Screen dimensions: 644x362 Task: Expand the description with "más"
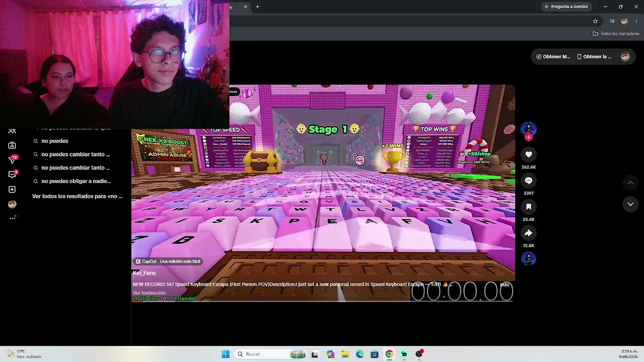504,285
